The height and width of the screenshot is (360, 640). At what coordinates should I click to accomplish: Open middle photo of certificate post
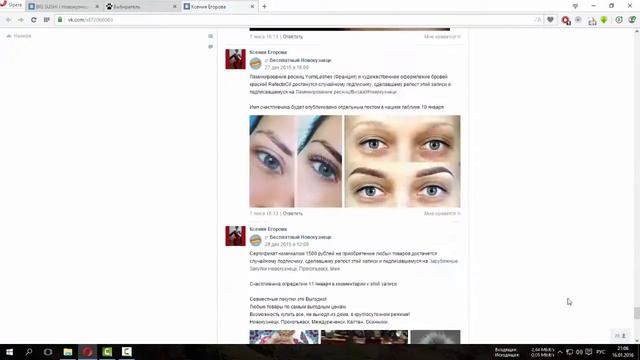click(364, 337)
